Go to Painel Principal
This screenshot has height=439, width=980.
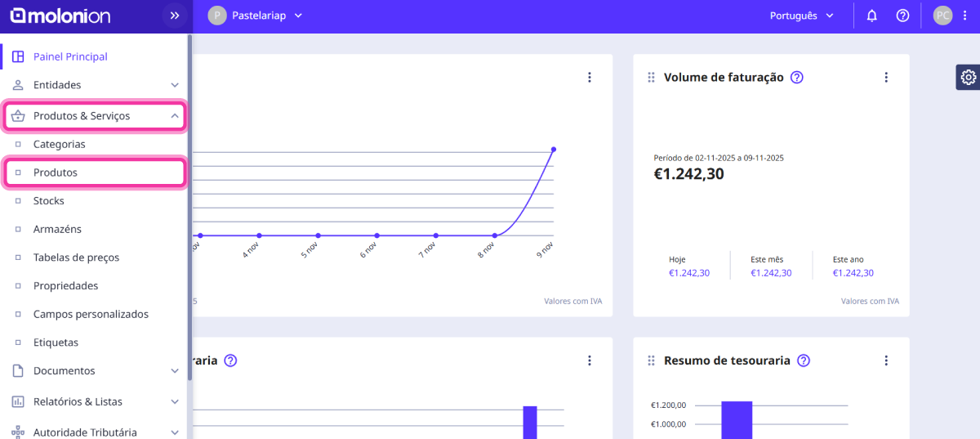click(x=70, y=56)
